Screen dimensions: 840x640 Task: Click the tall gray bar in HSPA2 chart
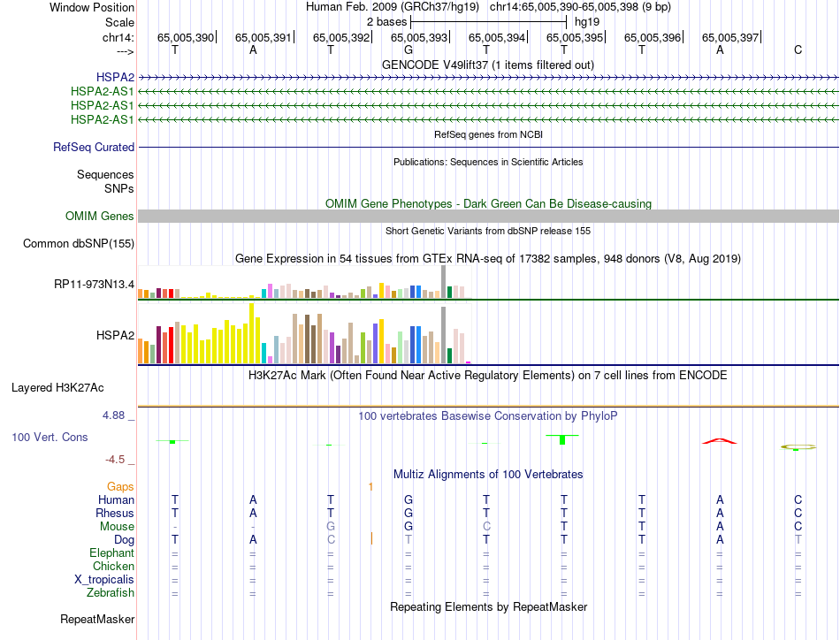point(444,335)
